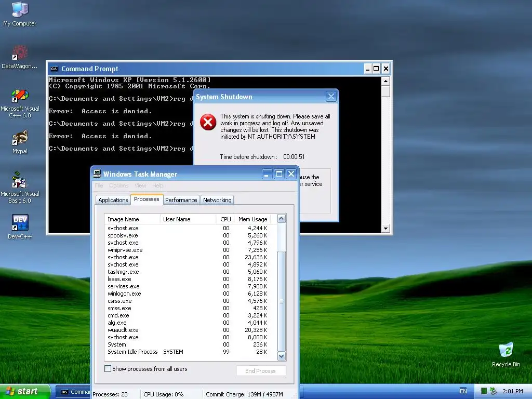Viewport: 532px width, 399px height.
Task: Open the Start menu
Action: [24, 392]
